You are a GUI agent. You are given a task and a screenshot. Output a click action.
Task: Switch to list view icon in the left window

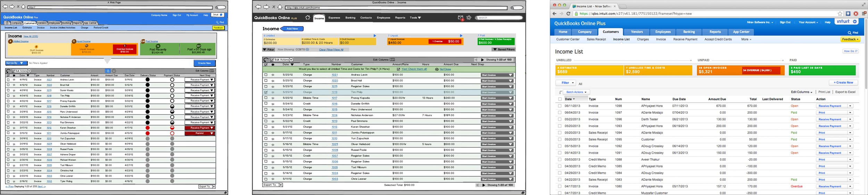(108, 71)
